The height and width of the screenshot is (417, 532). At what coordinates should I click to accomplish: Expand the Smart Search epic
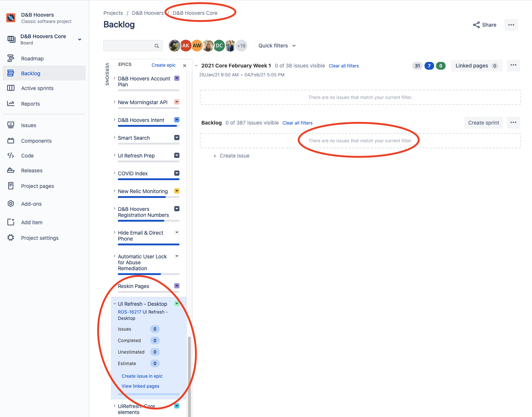(115, 138)
